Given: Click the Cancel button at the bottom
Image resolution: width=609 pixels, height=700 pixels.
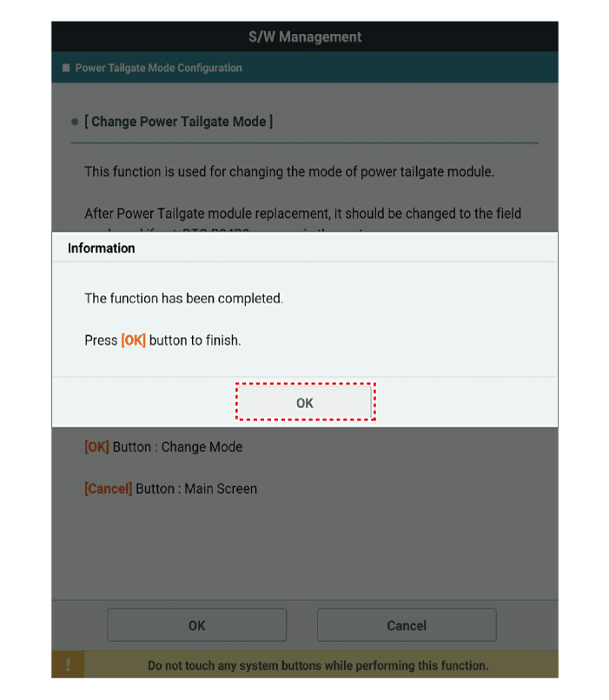Looking at the screenshot, I should (x=407, y=625).
